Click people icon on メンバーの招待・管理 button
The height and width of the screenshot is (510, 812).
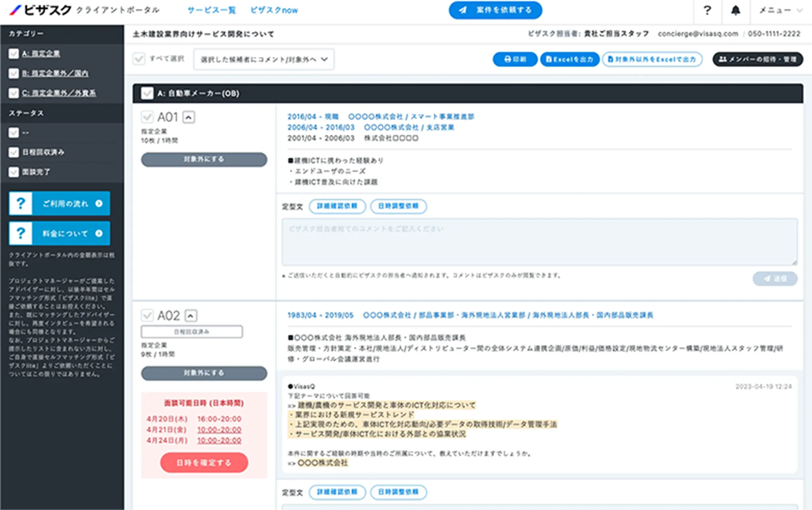tap(722, 59)
